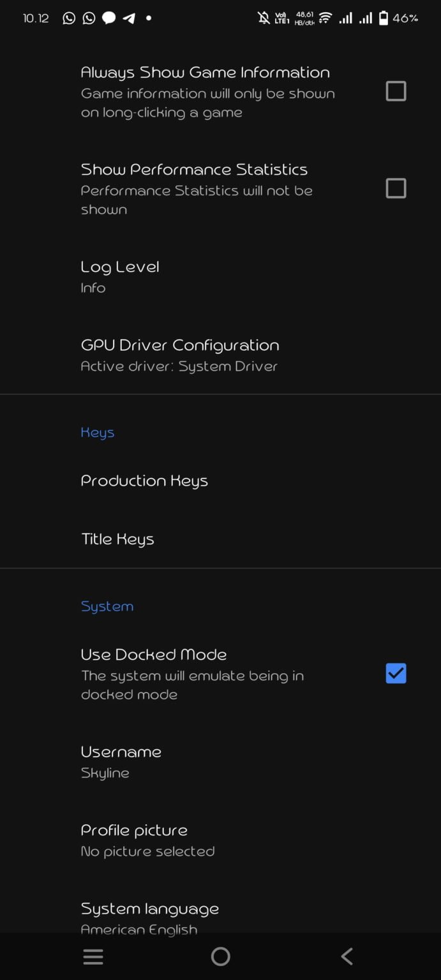
Task: Enable Show Performance Statistics
Action: 395,188
